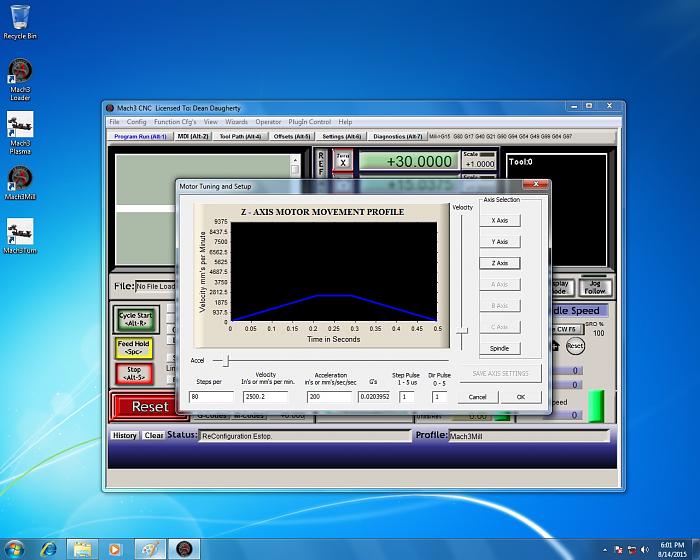Switch to Tool Path (Alt-4) tab
This screenshot has width=700, height=560.
[240, 136]
